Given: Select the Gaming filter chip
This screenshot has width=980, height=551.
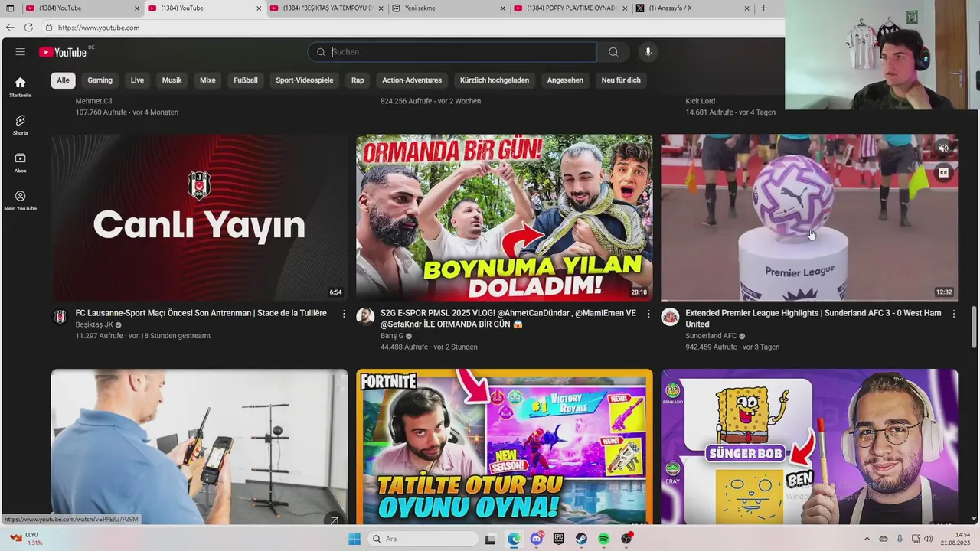Looking at the screenshot, I should [x=100, y=80].
